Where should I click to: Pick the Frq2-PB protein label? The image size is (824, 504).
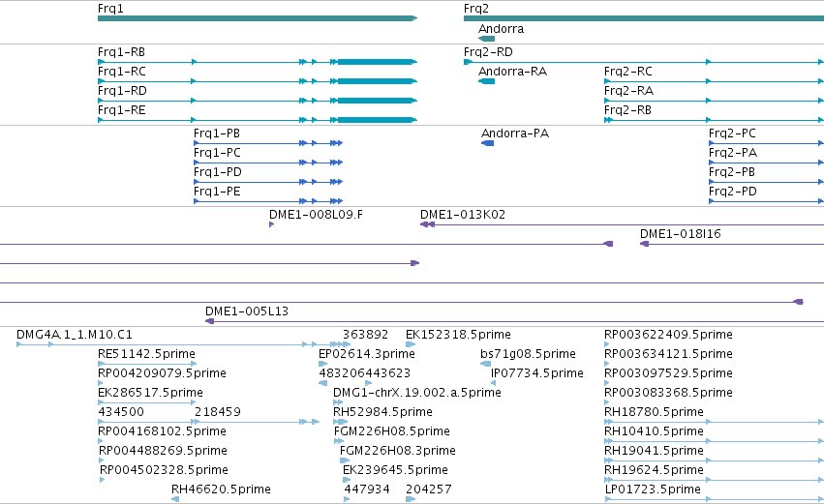pos(732,172)
